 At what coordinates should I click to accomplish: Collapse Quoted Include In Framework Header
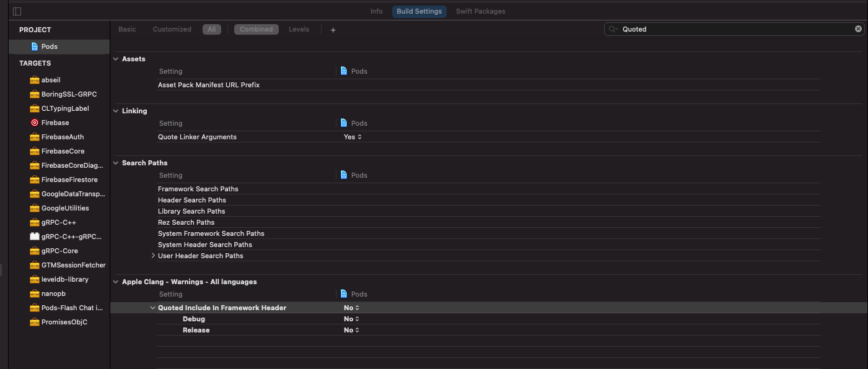pos(153,308)
